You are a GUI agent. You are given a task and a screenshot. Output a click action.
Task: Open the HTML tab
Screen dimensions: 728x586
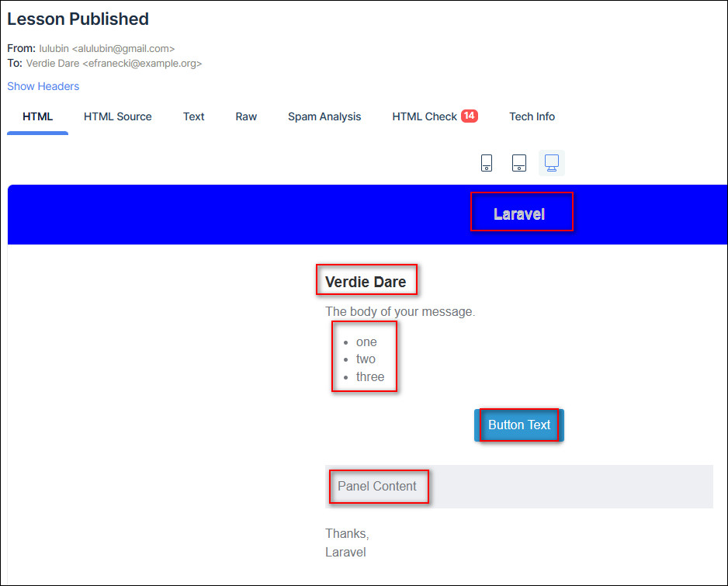37,116
